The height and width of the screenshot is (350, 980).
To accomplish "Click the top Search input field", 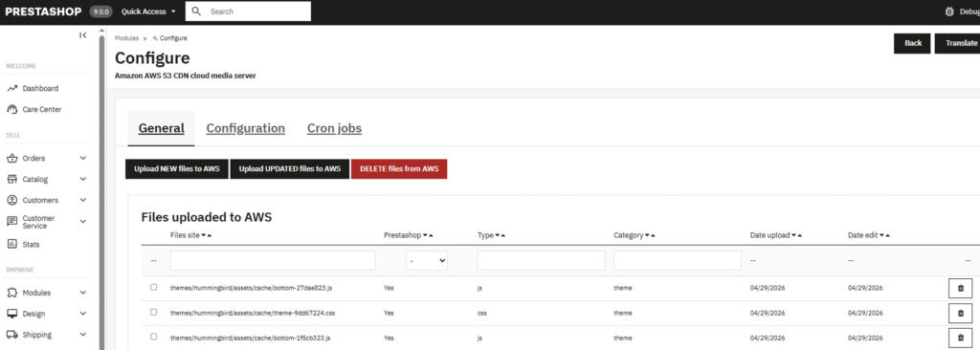I will 248,11.
